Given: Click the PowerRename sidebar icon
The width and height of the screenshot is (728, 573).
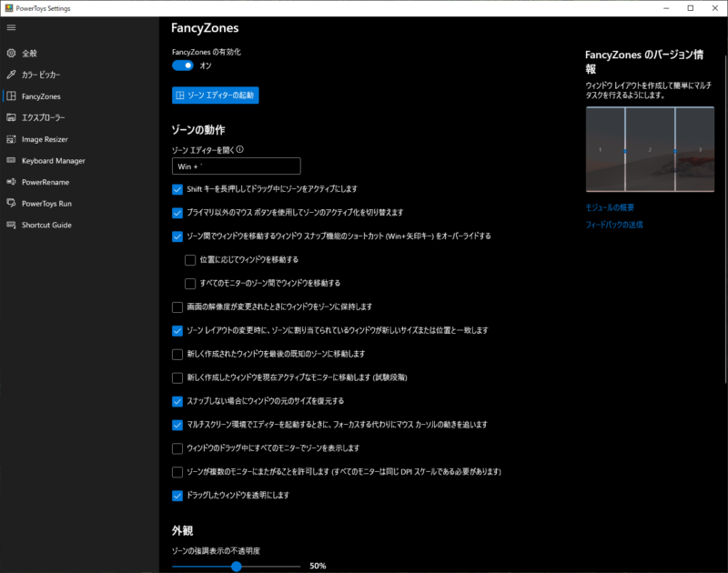Looking at the screenshot, I should 11,182.
